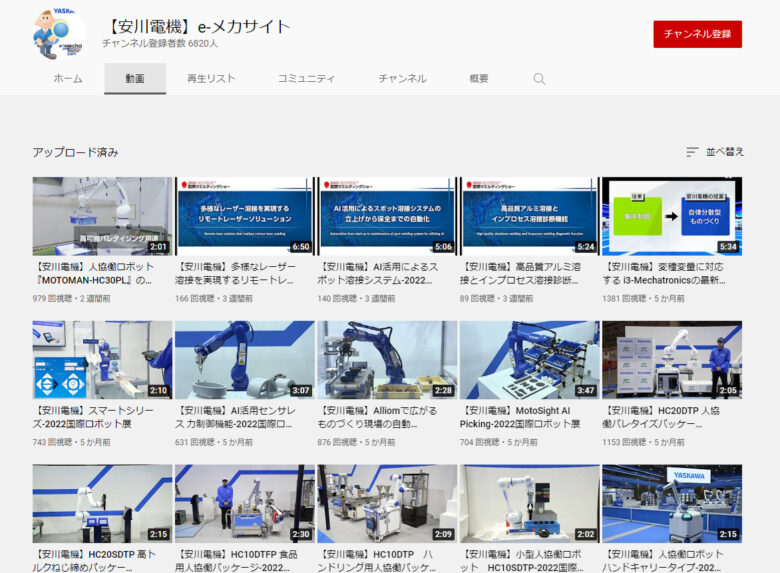780x573 pixels.
Task: Click the e-メカサイト channel avatar icon
Action: (x=58, y=34)
